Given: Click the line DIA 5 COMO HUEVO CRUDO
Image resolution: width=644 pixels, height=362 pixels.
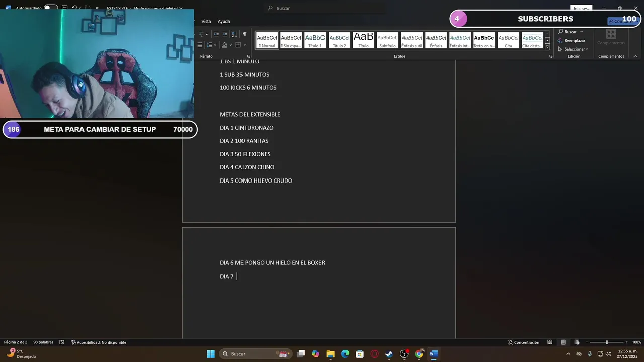Looking at the screenshot, I should pos(256,180).
